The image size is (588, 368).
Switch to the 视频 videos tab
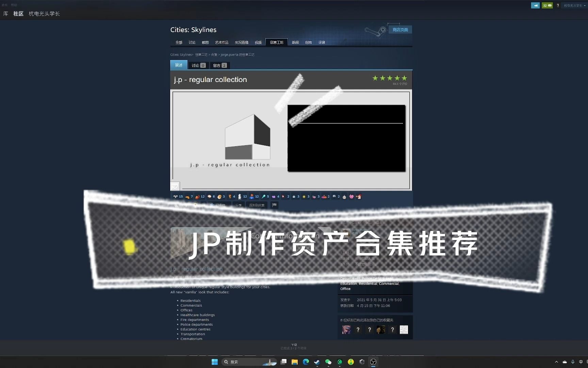[258, 43]
